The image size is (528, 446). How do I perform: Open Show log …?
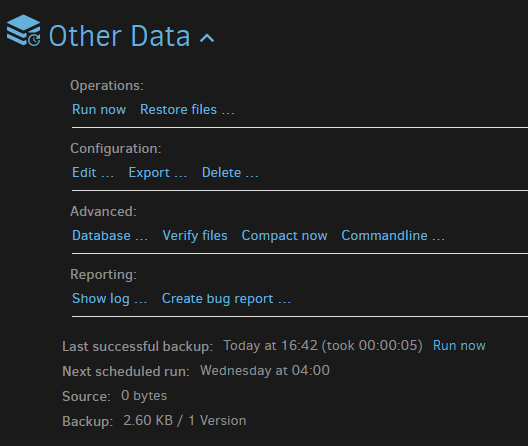click(109, 298)
